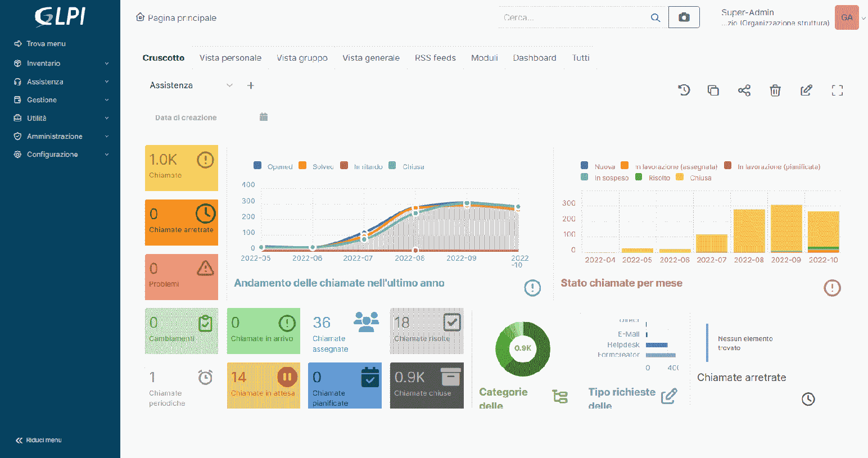Click the Stato chiamate per mese title
This screenshot has width=868, height=458.
pos(621,283)
